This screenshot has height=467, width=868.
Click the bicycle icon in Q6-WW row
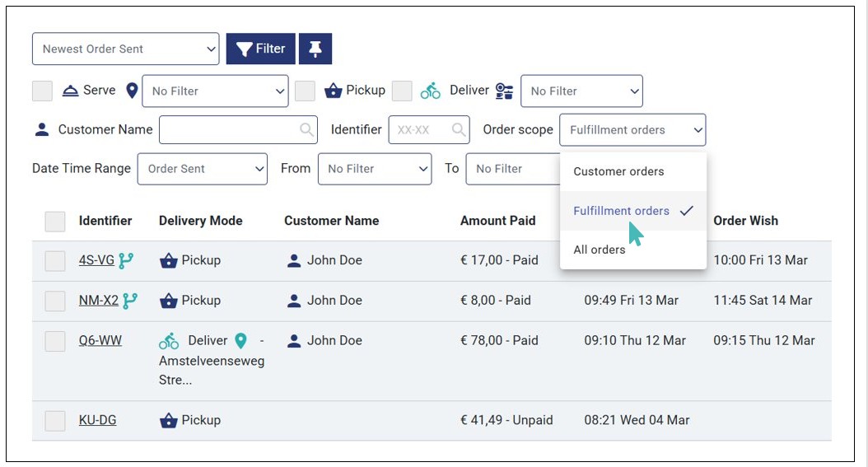pos(169,340)
